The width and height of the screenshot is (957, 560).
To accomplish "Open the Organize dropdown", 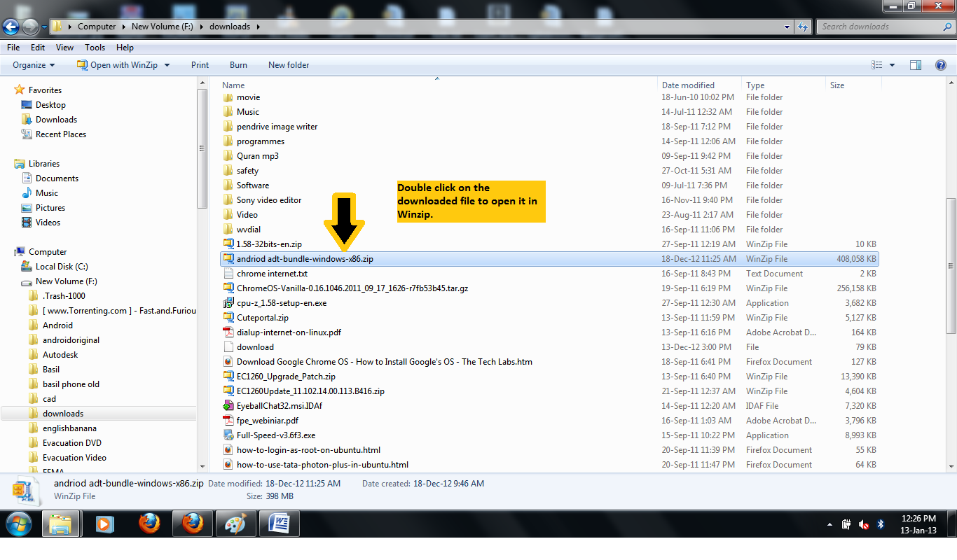I will tap(34, 65).
